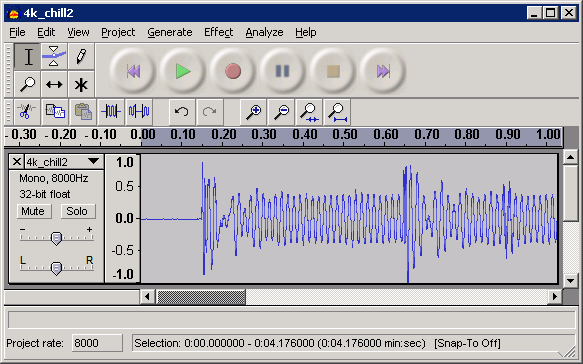Screen dimensions: 583x364
Task: Open the 4k_chill2 track dropdown menu
Action: (93, 161)
